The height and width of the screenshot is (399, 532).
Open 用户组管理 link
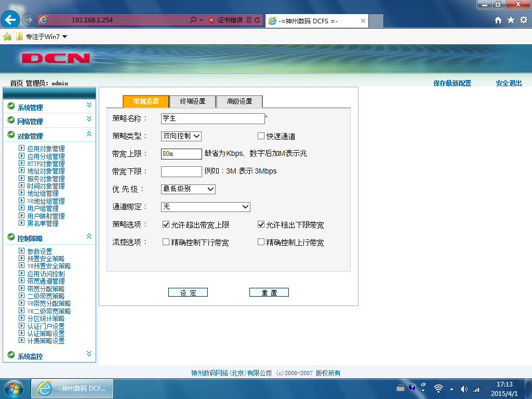pyautogui.click(x=43, y=208)
